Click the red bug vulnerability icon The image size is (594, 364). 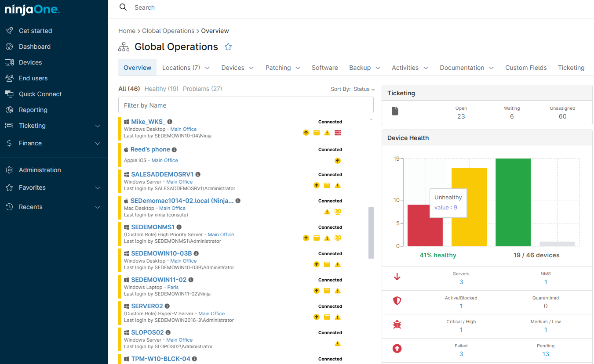coord(397,325)
